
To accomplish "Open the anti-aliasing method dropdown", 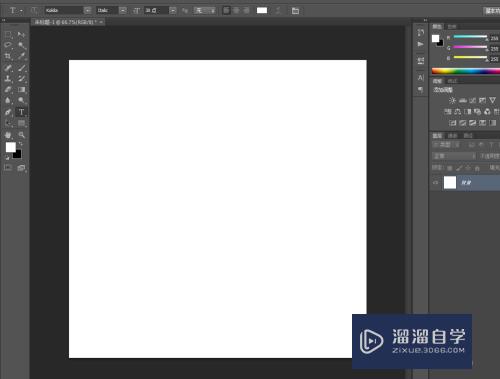I will tap(205, 10).
